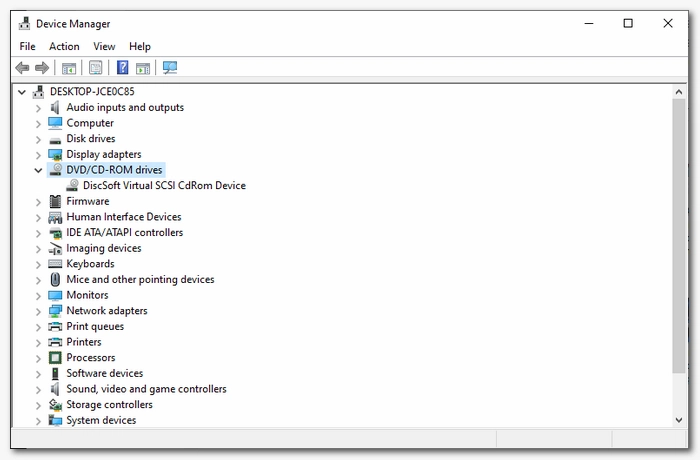This screenshot has height=460, width=700.
Task: Click the Properties toolbar icon
Action: [x=96, y=68]
